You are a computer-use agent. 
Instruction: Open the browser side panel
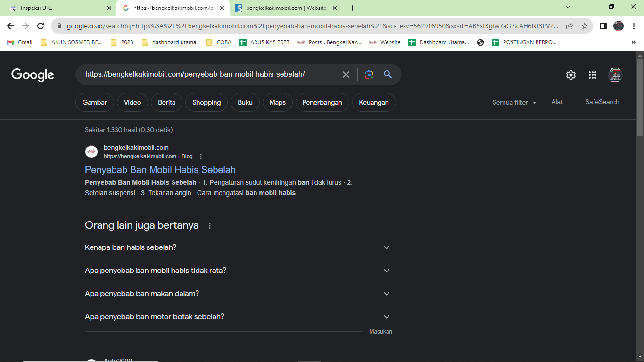click(x=603, y=26)
